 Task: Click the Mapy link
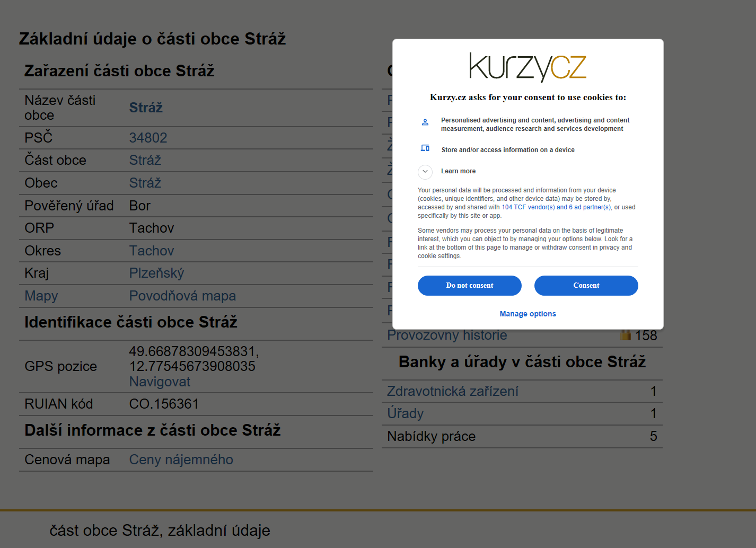pos(41,296)
